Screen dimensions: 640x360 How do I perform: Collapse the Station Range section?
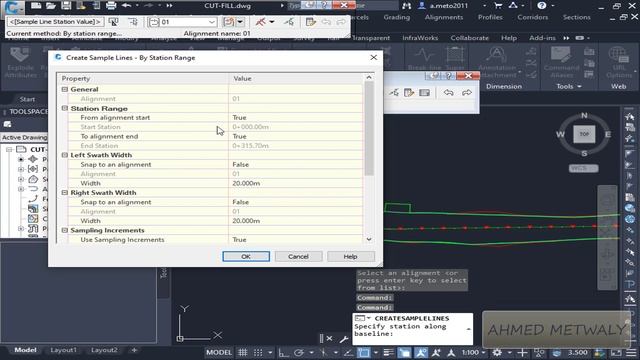pyautogui.click(x=64, y=108)
